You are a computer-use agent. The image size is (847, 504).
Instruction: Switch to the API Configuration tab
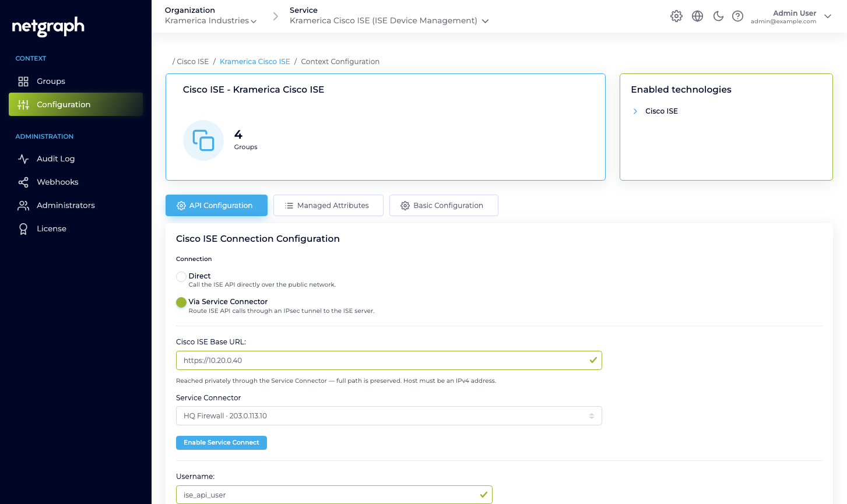point(216,205)
